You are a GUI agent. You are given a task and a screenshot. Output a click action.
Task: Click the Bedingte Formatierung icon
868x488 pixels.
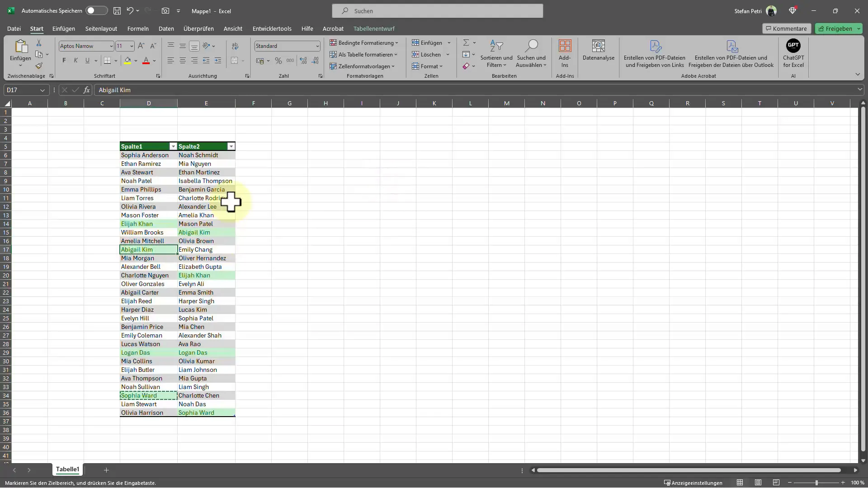364,42
